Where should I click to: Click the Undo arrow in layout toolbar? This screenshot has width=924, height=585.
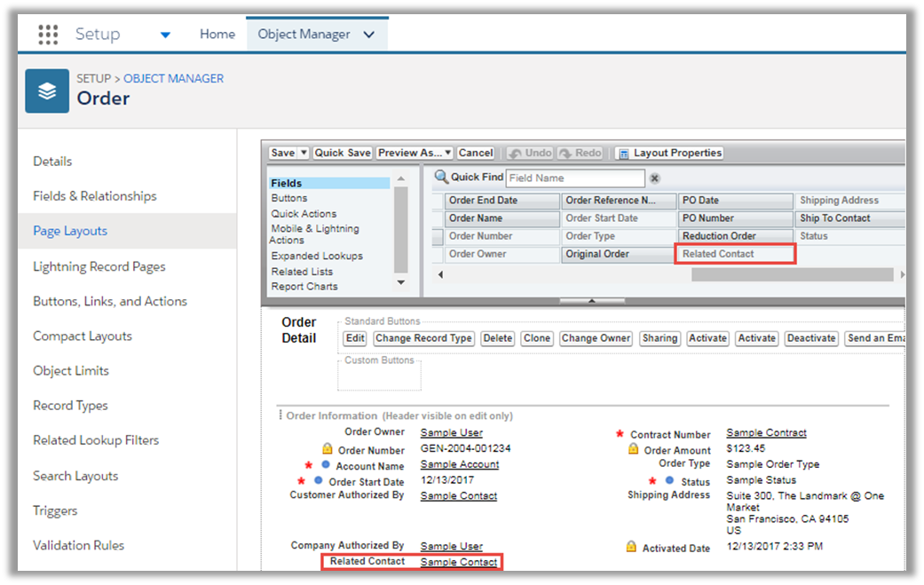tap(515, 153)
